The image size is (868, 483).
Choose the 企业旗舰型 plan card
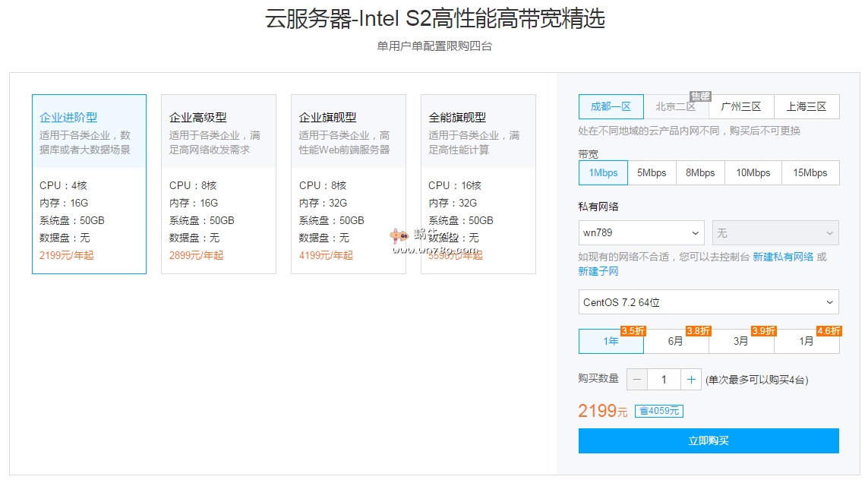coord(349,184)
